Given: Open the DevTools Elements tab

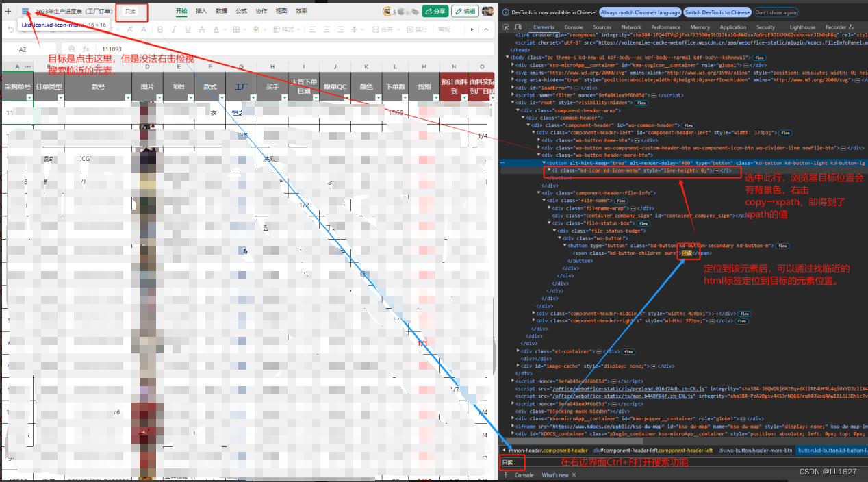Looking at the screenshot, I should pyautogui.click(x=544, y=27).
